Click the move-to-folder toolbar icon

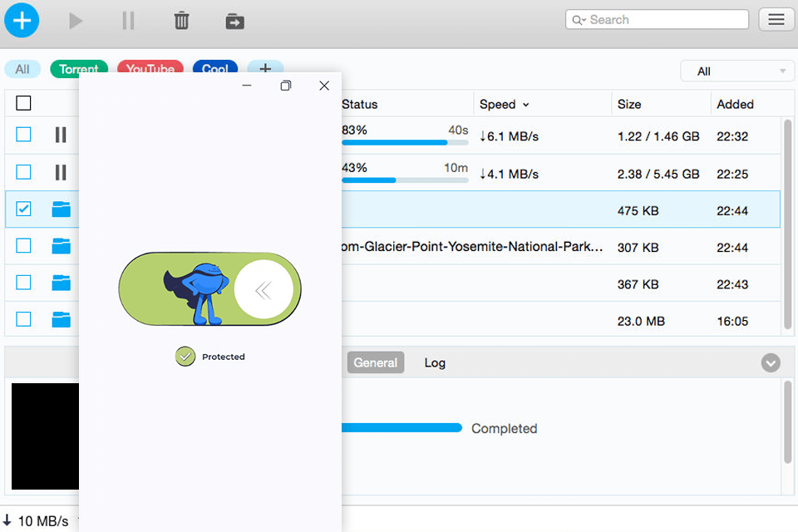pos(234,22)
